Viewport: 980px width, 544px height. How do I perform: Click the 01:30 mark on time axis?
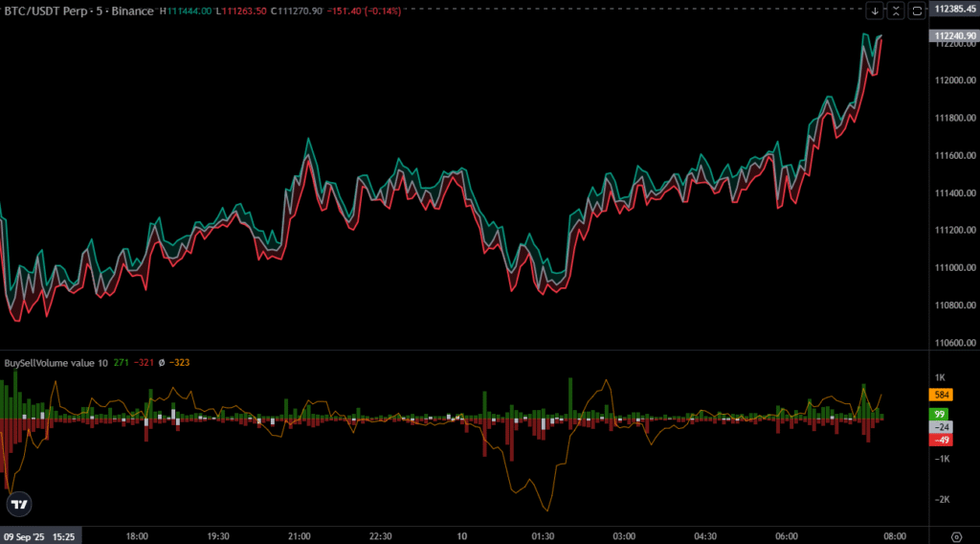point(543,536)
